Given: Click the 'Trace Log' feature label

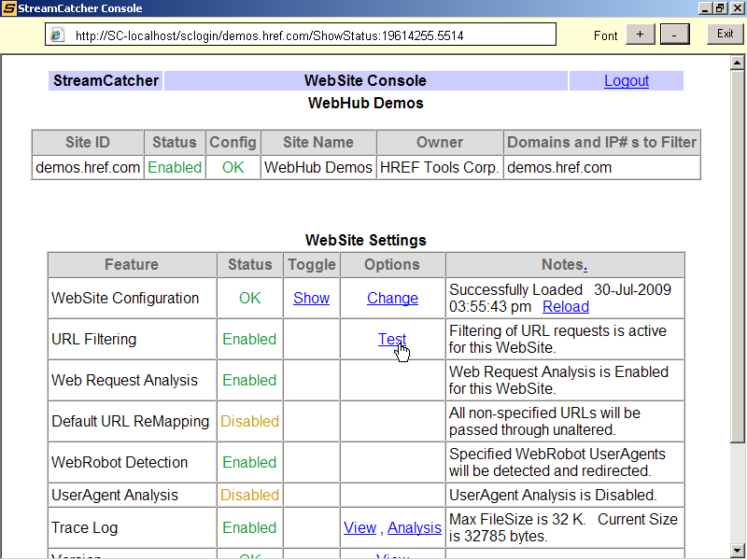Looking at the screenshot, I should (x=84, y=527).
